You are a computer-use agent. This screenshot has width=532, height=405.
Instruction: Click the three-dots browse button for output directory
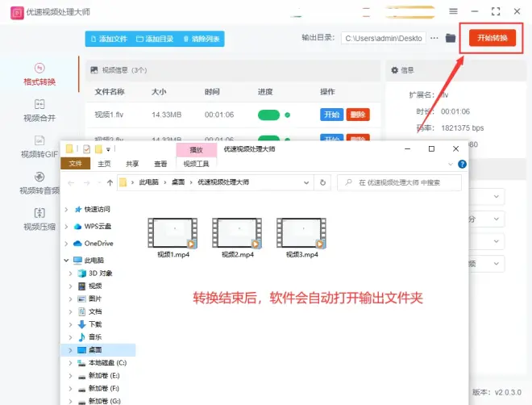click(434, 38)
